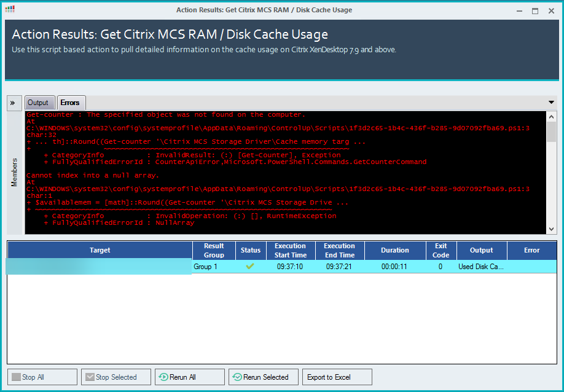Sort by Status column header
The image size is (564, 392).
point(250,250)
